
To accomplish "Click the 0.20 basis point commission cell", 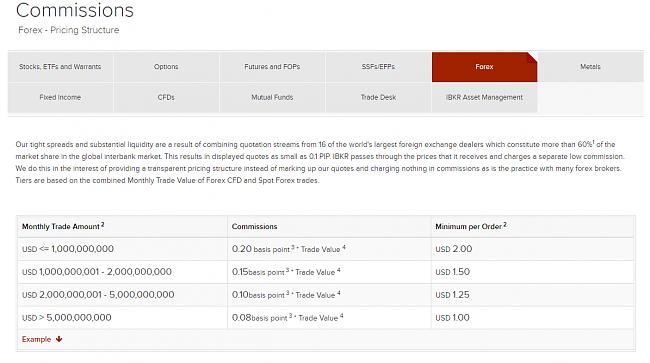I will (x=329, y=249).
